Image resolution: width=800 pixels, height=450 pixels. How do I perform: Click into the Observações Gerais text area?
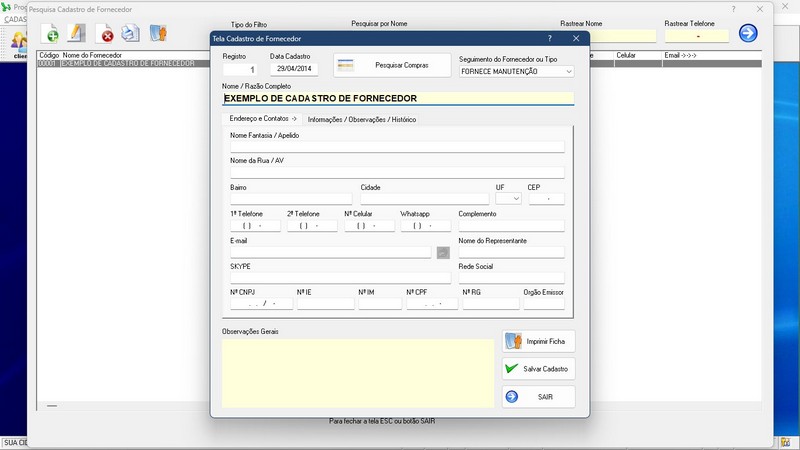(358, 372)
